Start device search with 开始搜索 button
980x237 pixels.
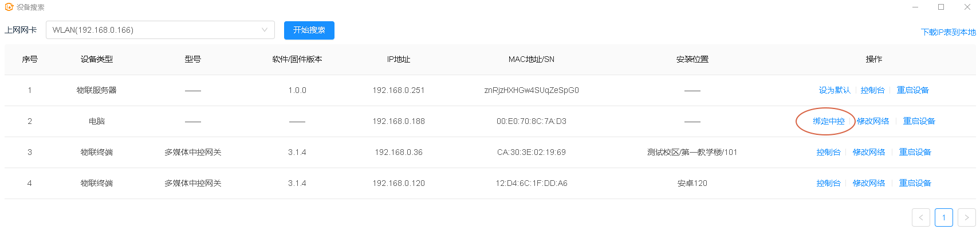309,30
